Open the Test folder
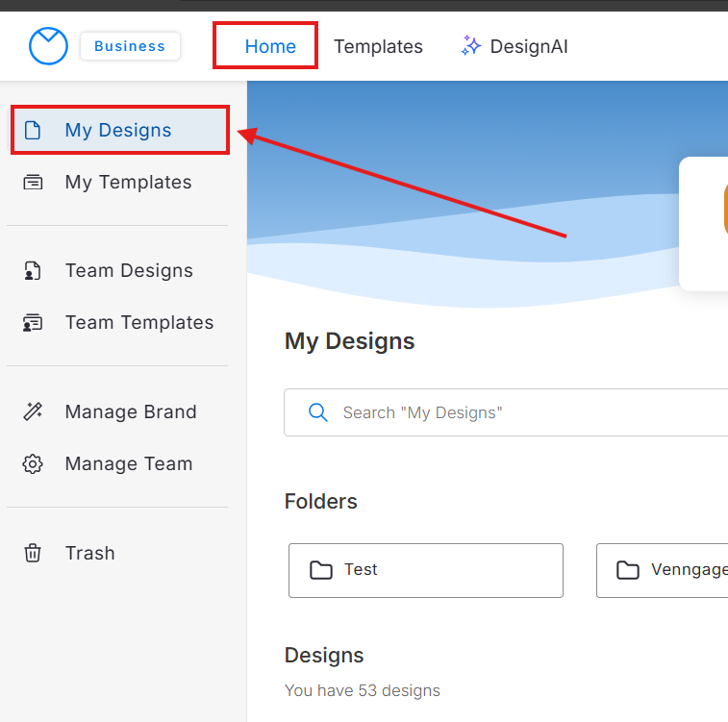This screenshot has width=728, height=722. click(425, 570)
